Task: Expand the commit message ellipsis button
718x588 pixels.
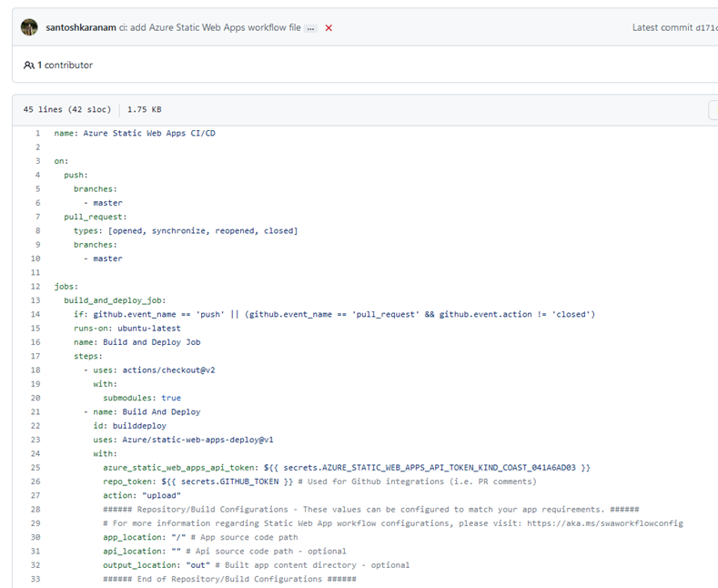Action: tap(311, 28)
